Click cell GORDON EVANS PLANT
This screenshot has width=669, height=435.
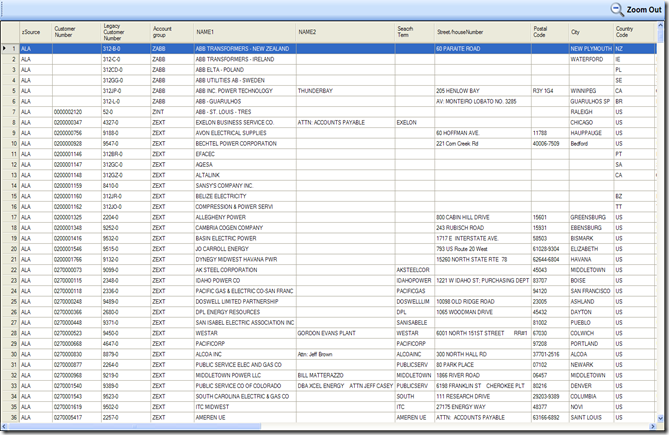point(346,333)
